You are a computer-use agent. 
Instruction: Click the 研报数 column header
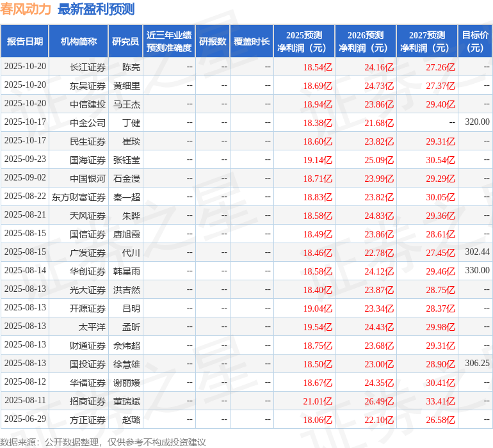[x=213, y=42]
